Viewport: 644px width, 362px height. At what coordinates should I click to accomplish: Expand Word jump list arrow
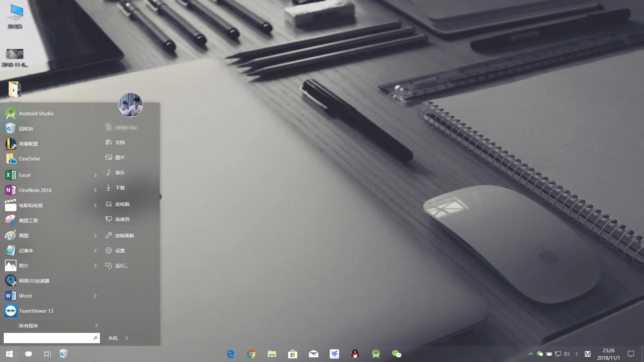click(x=95, y=296)
